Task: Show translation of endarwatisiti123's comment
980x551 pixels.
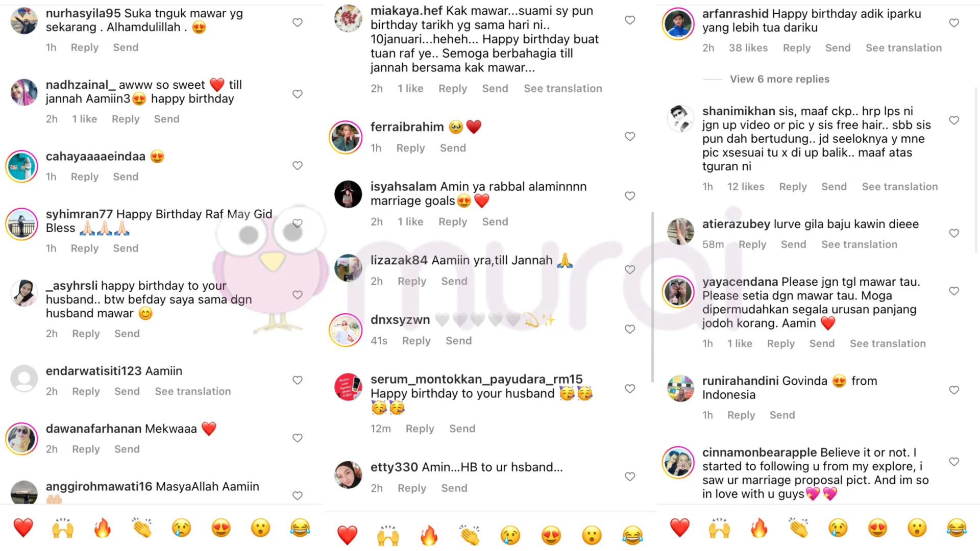Action: (x=193, y=391)
